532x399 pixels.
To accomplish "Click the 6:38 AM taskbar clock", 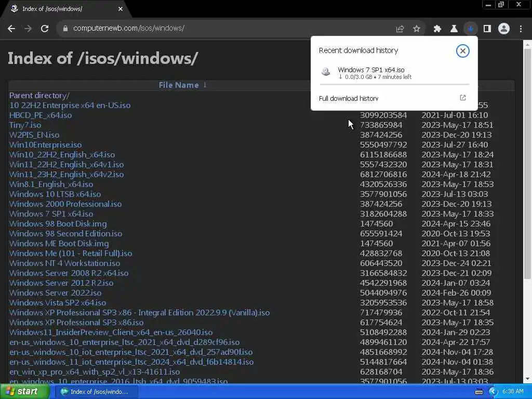I will point(513,392).
